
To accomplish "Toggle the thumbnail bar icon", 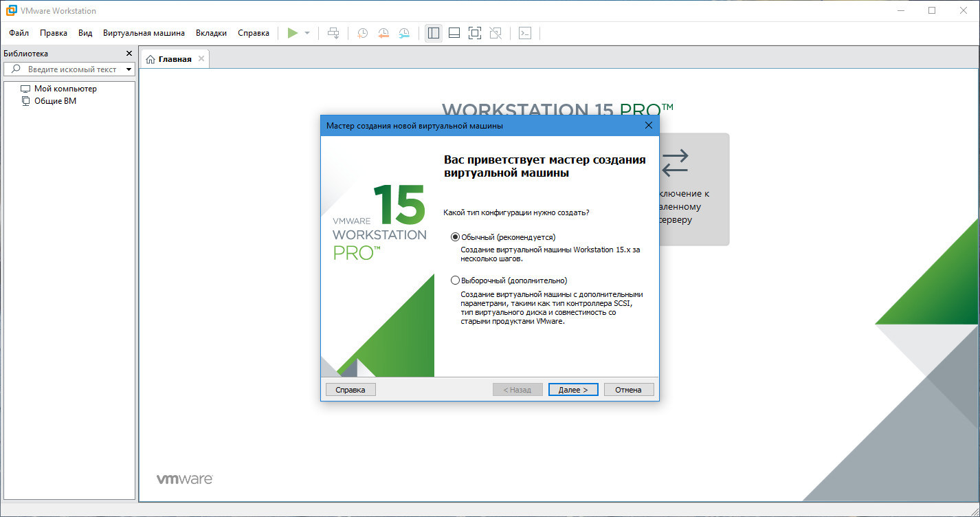I will [454, 33].
